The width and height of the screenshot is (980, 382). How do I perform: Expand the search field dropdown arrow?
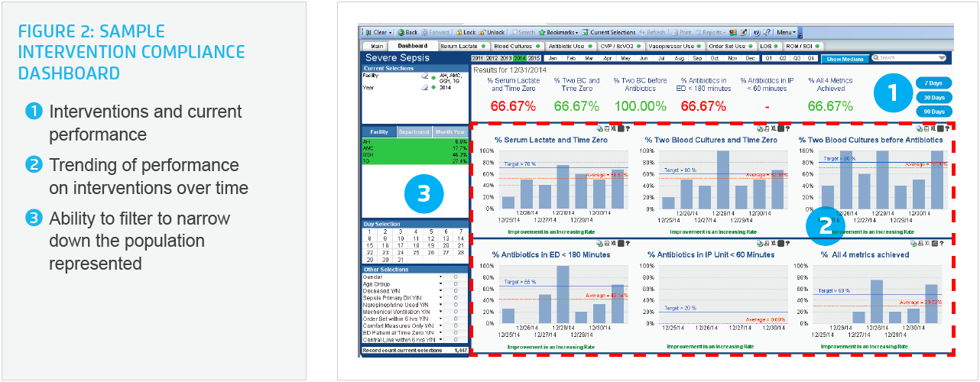(x=942, y=58)
